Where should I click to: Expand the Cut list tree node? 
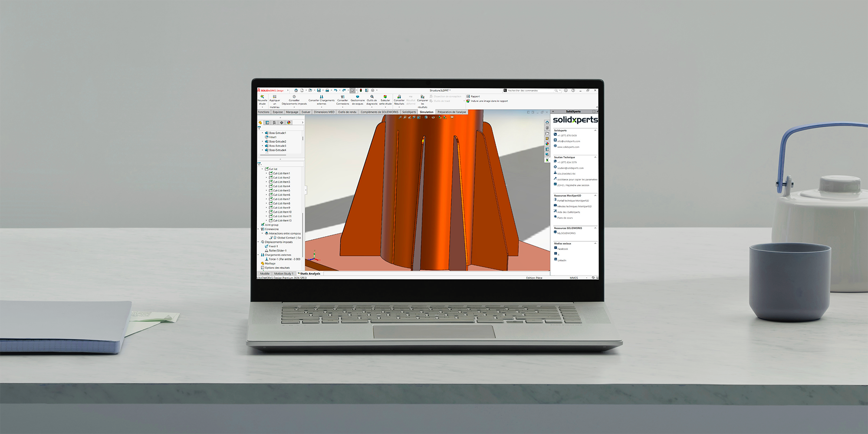[x=262, y=168]
